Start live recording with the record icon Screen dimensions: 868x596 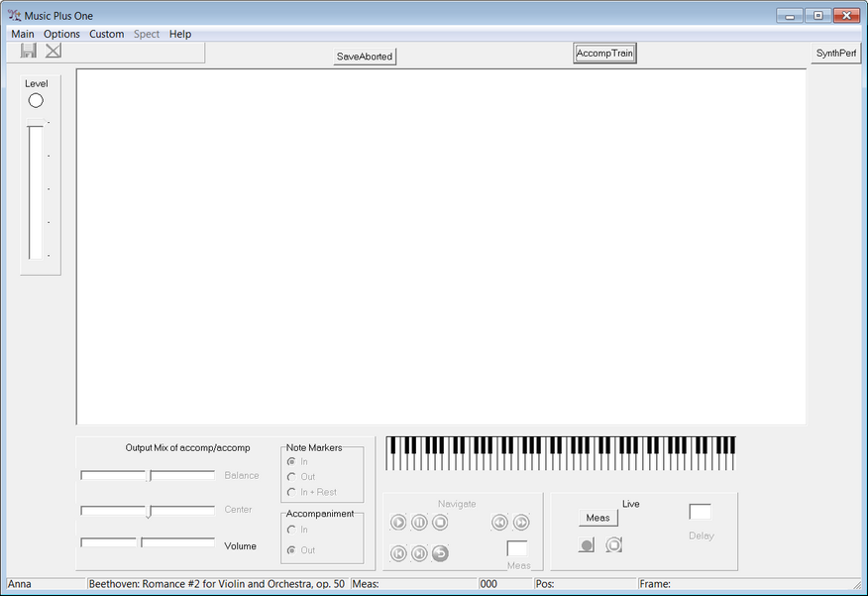click(x=587, y=544)
